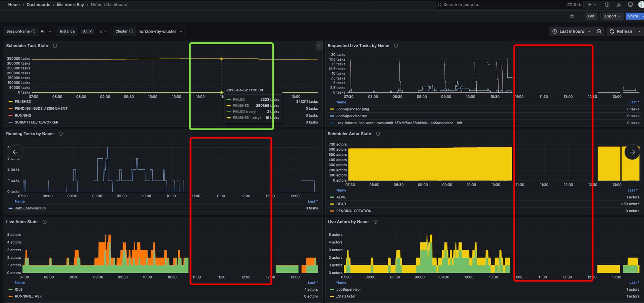Toggle DEAD series in Scheduler Actor State legend
Screen dimensions: 644x303
click(x=341, y=204)
